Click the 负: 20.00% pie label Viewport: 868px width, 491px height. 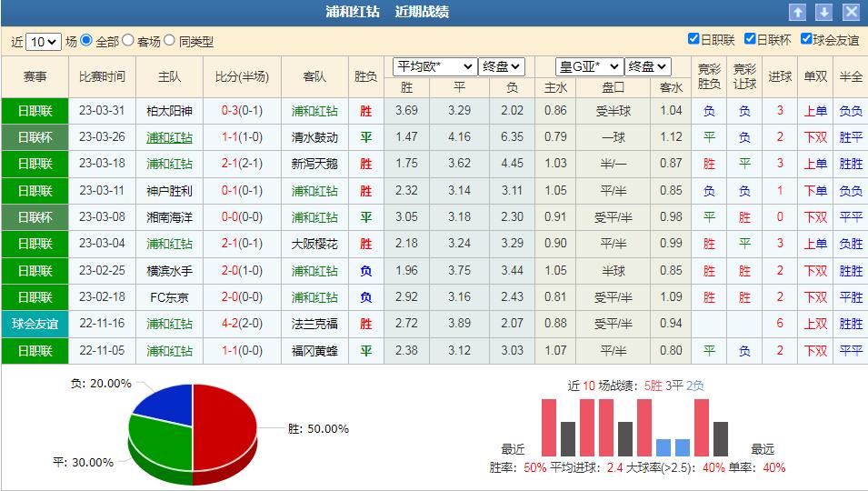[x=101, y=384]
